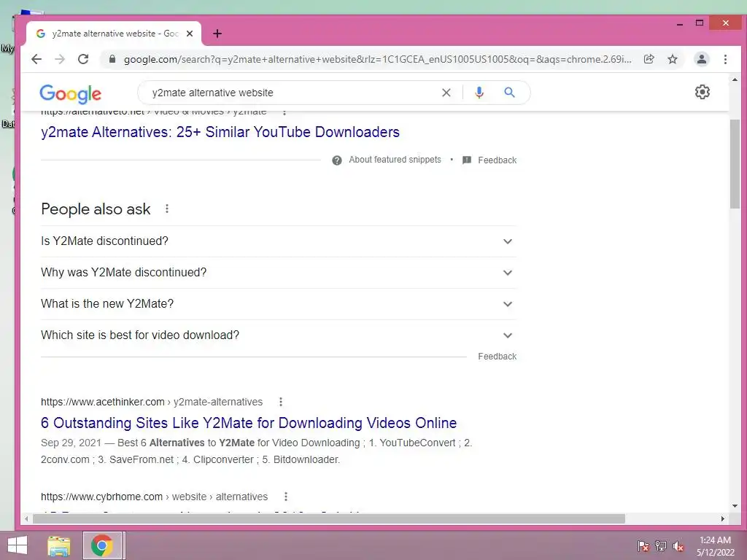Viewport: 747px width, 560px height.
Task: Click the left arrow of horizontal scrollbar
Action: (x=26, y=518)
